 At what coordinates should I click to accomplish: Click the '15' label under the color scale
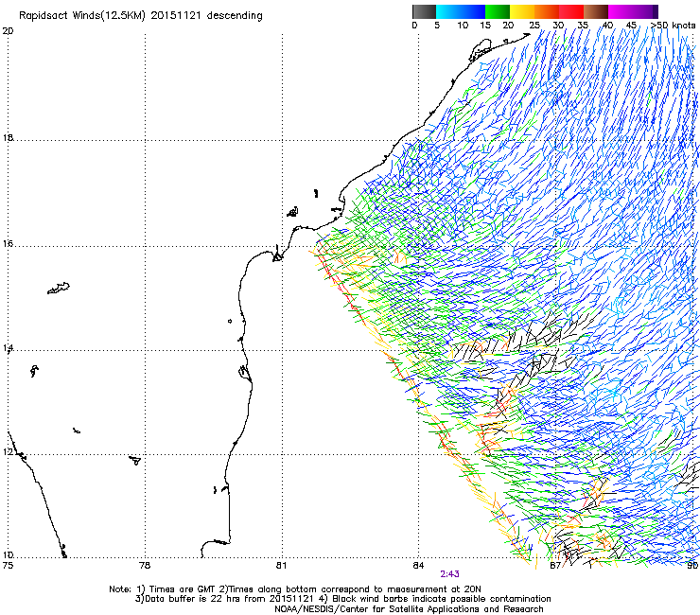point(485,26)
